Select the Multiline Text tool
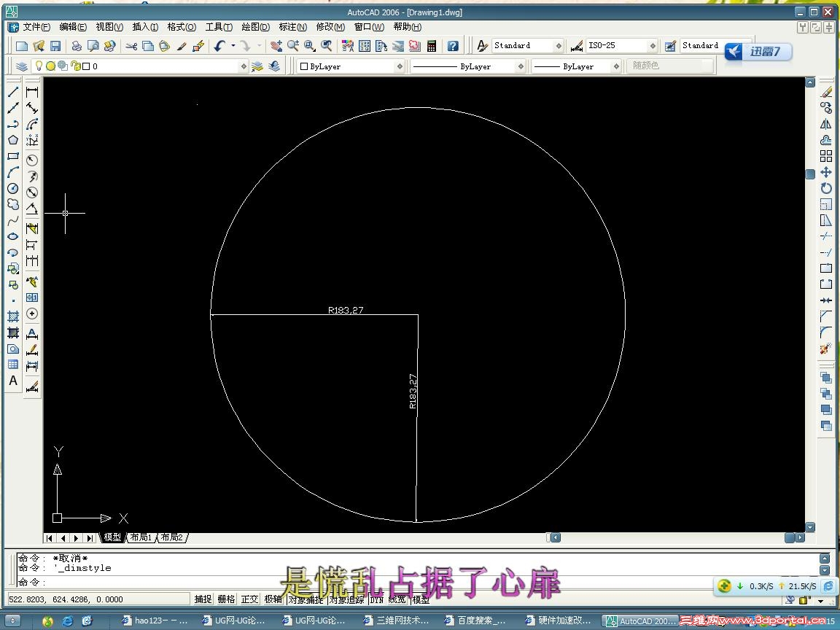 (x=13, y=381)
